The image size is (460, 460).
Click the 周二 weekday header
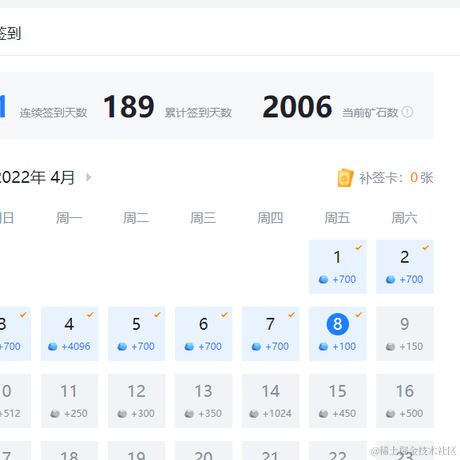(x=136, y=218)
